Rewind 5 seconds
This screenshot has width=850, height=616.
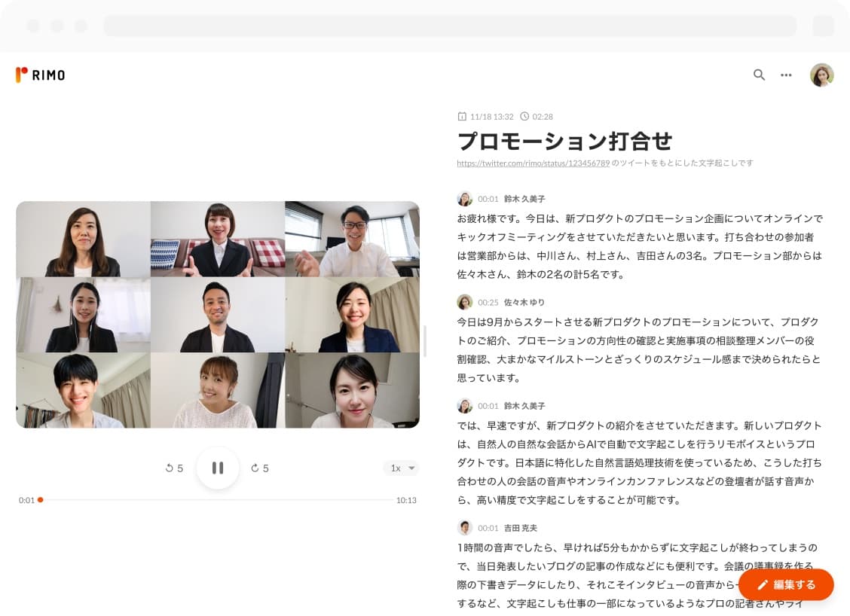tap(174, 468)
